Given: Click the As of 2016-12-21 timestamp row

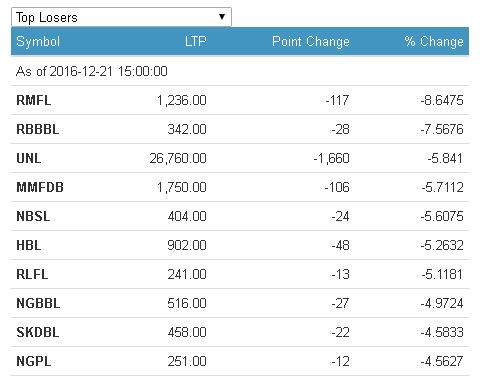Looking at the screenshot, I should click(240, 71).
